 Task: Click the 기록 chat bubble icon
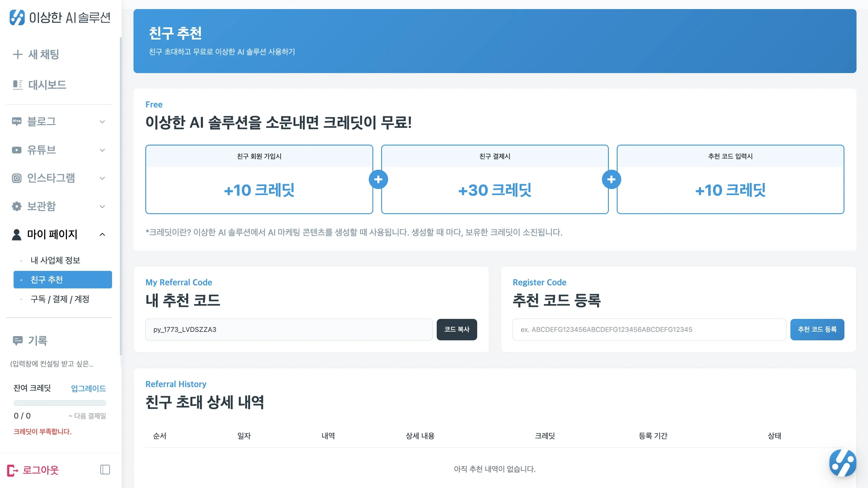[x=18, y=340]
